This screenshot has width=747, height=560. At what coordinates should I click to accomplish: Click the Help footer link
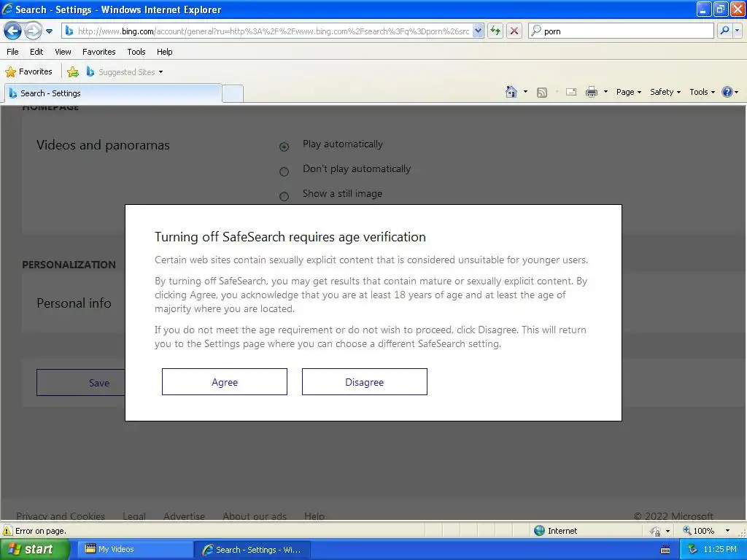pos(314,516)
